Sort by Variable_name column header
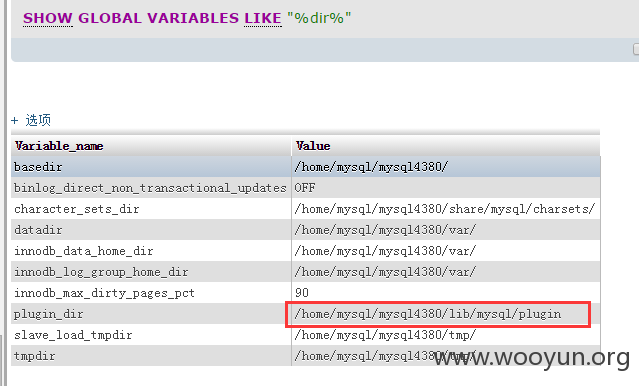Viewport: 639px width, 386px height. click(59, 146)
